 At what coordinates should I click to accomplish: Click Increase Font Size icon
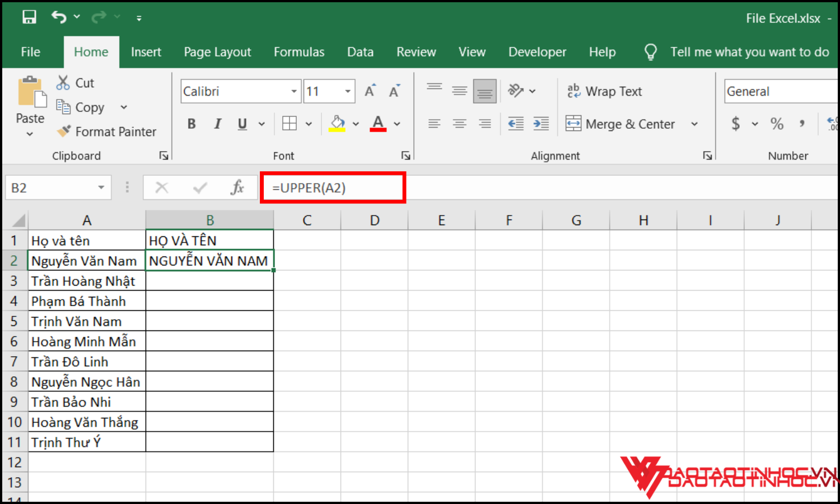tap(370, 91)
